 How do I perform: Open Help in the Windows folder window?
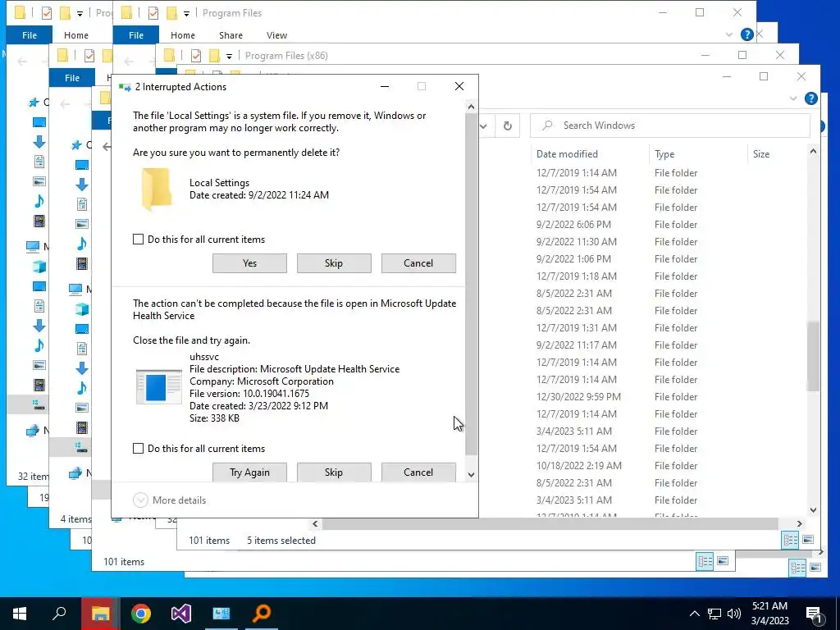[811, 98]
